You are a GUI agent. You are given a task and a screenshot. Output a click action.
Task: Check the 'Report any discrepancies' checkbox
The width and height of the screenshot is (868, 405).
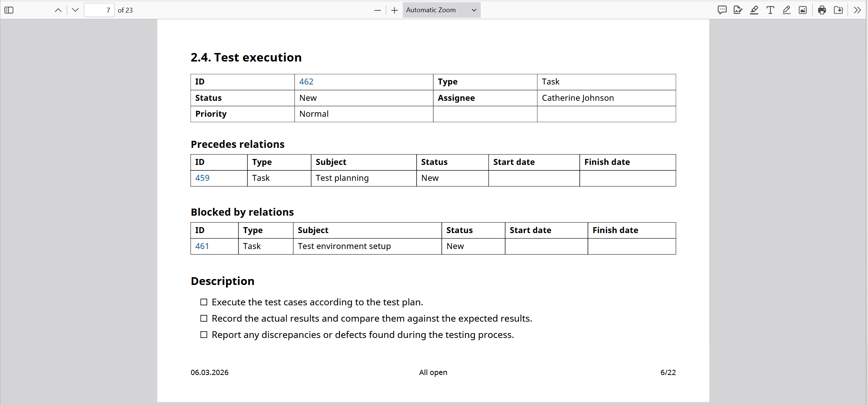pyautogui.click(x=204, y=335)
